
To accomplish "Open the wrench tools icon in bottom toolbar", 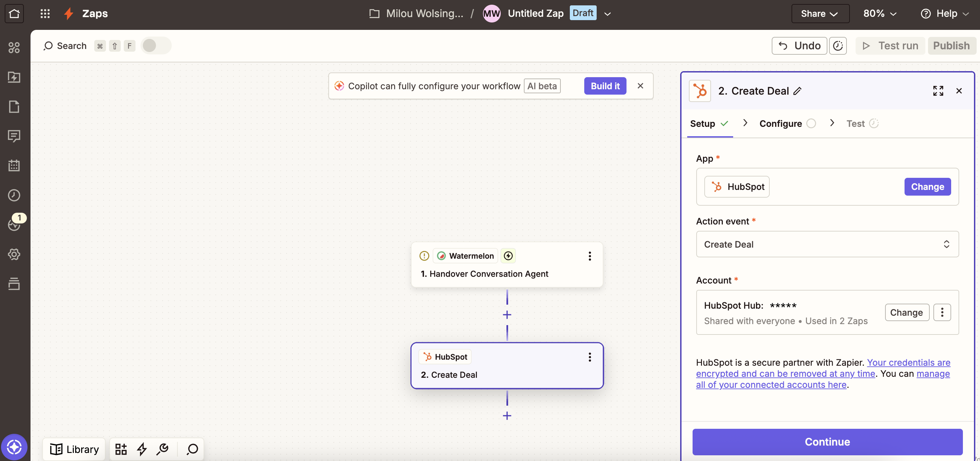I will (163, 449).
